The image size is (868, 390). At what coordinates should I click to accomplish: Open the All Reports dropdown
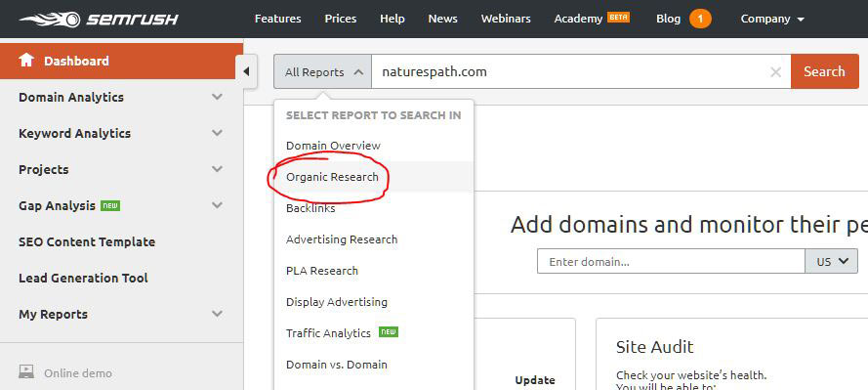pyautogui.click(x=323, y=71)
